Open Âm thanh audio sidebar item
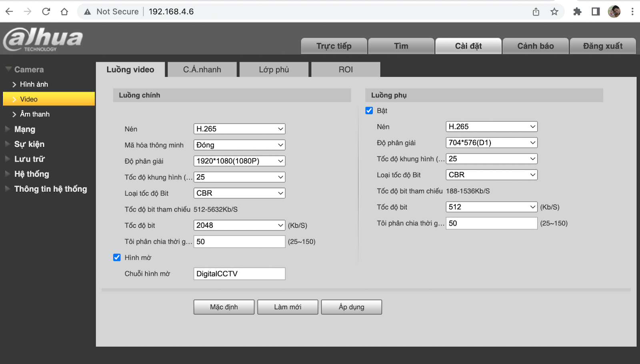The image size is (640, 364). [35, 114]
